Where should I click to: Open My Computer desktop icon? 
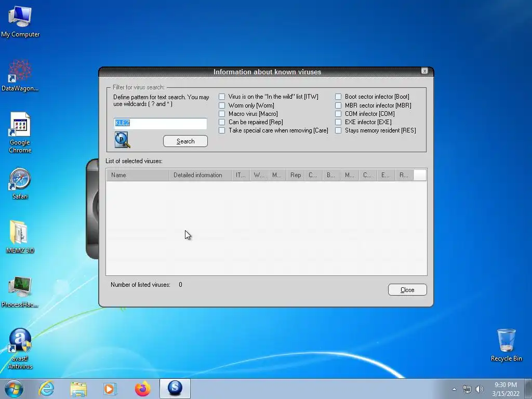20,22
